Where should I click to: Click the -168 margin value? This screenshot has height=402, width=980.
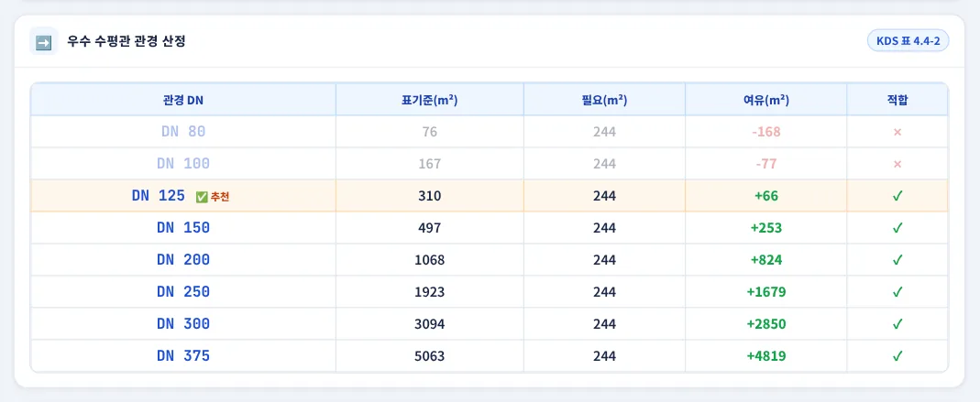coord(766,133)
